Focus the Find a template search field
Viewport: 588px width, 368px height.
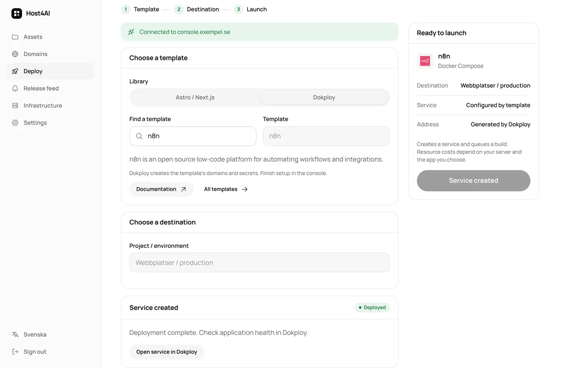pos(193,136)
